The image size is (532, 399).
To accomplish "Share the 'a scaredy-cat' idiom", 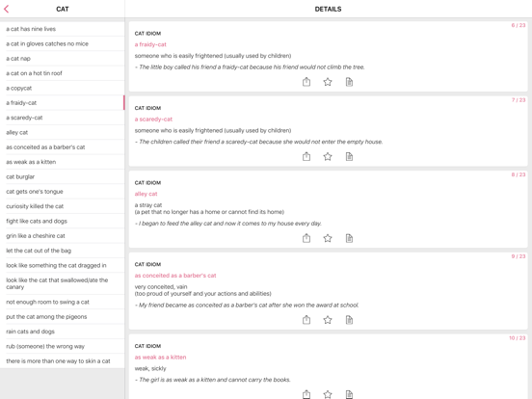I will click(306, 156).
